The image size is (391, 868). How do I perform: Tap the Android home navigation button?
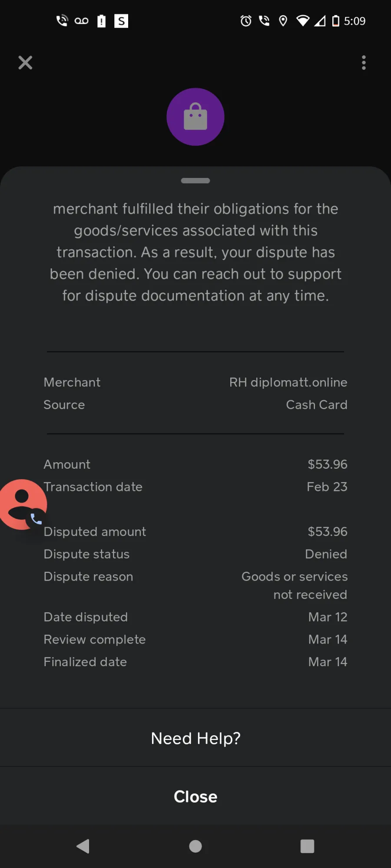tap(195, 846)
